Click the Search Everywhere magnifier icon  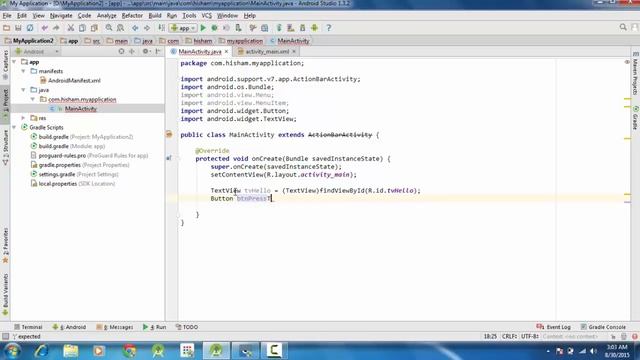[x=623, y=27]
